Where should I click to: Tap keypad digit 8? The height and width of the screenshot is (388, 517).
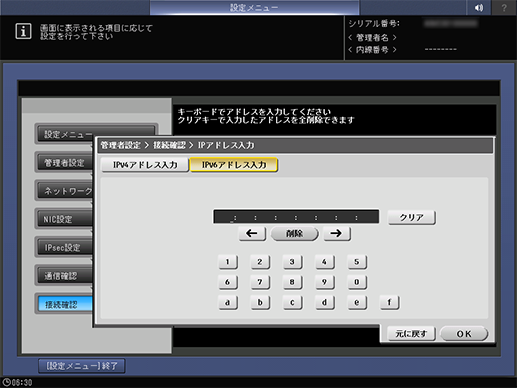click(x=292, y=282)
